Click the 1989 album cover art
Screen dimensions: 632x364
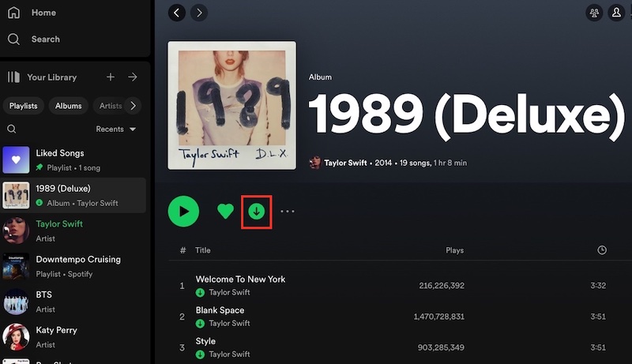click(x=231, y=105)
